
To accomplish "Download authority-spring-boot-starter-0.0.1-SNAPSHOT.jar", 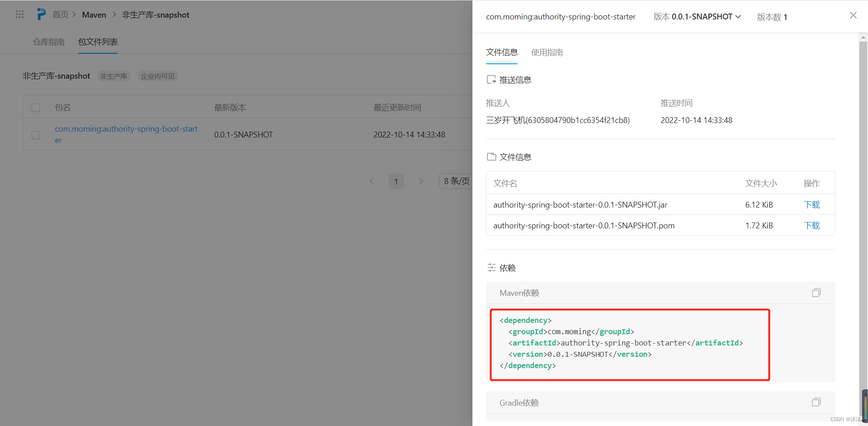I will click(811, 204).
